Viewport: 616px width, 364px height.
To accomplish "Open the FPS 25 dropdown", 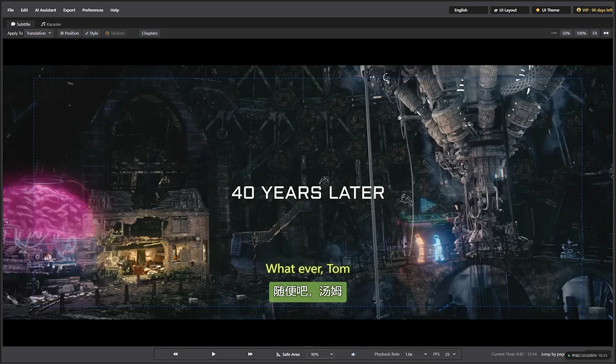I will coord(450,354).
